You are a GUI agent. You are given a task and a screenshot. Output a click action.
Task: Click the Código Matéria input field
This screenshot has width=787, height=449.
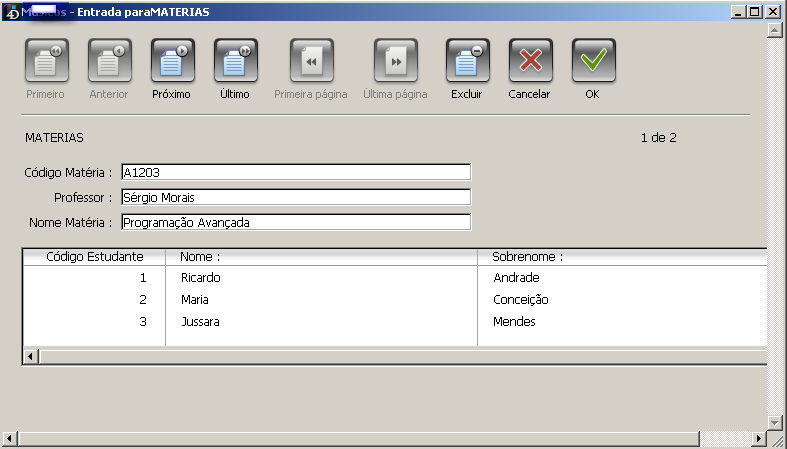tap(295, 172)
